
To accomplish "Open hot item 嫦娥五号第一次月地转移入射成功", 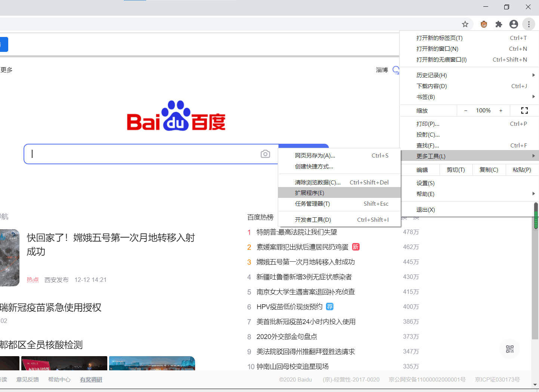I will coord(306,262).
